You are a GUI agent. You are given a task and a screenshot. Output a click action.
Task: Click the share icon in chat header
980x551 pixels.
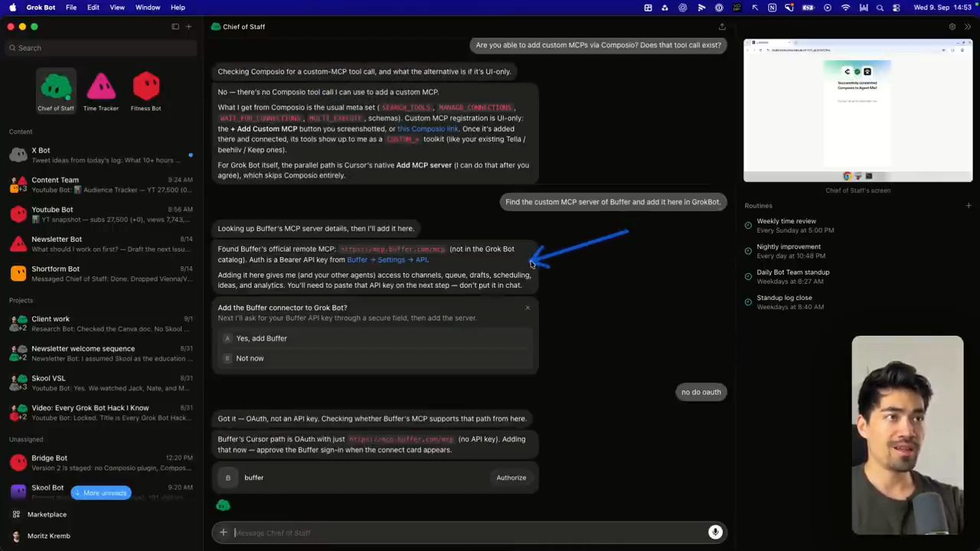(x=722, y=27)
